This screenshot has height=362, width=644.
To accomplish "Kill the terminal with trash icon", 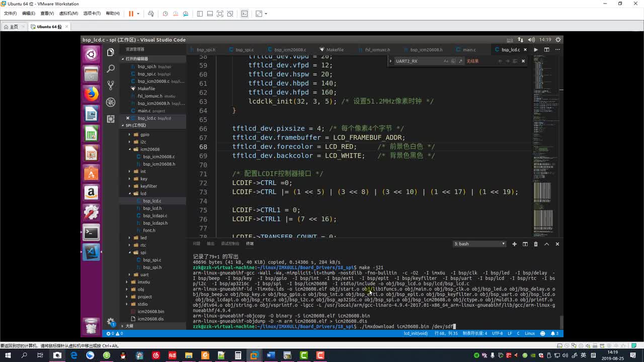I will coord(535,244).
